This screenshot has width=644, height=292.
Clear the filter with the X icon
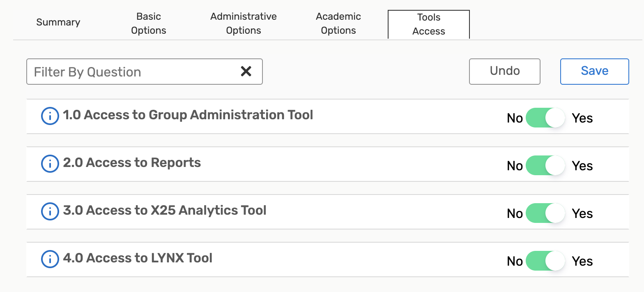point(246,72)
